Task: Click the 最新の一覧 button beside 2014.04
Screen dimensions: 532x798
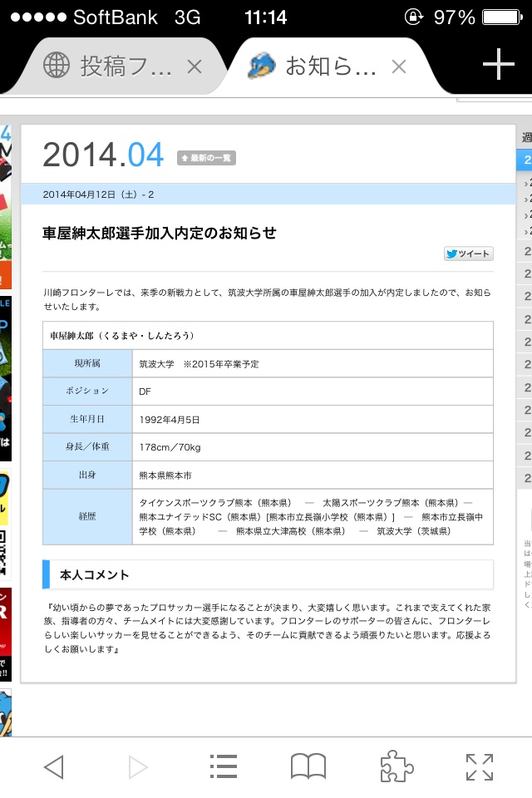Action: [206, 158]
